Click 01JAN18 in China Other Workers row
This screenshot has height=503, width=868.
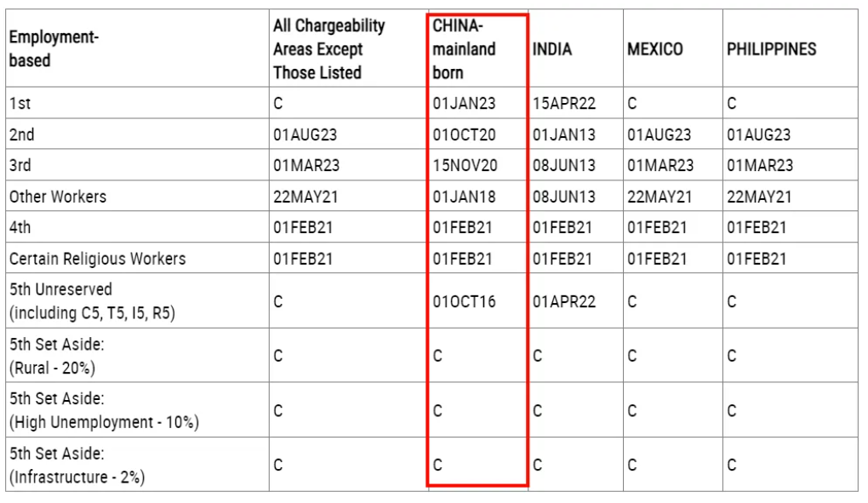(x=464, y=197)
